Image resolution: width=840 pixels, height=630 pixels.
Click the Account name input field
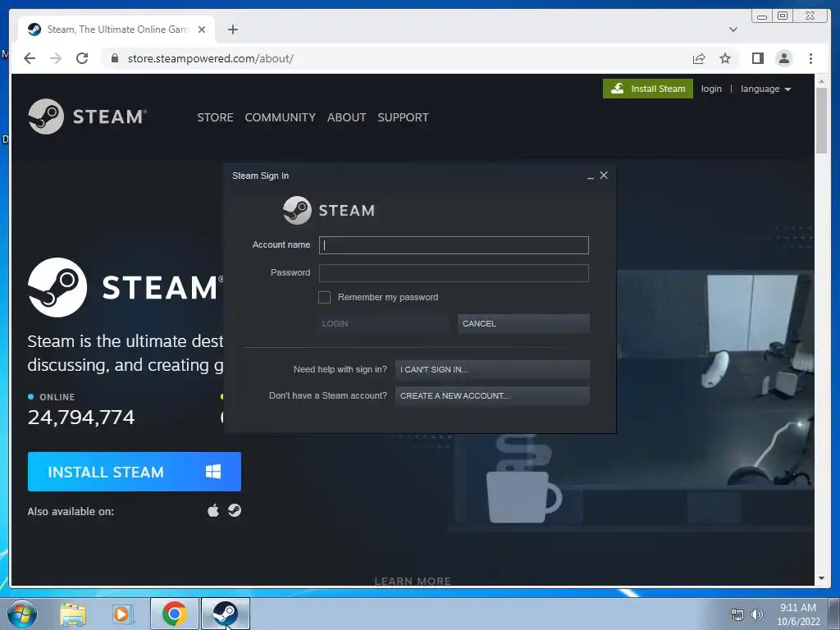point(454,245)
